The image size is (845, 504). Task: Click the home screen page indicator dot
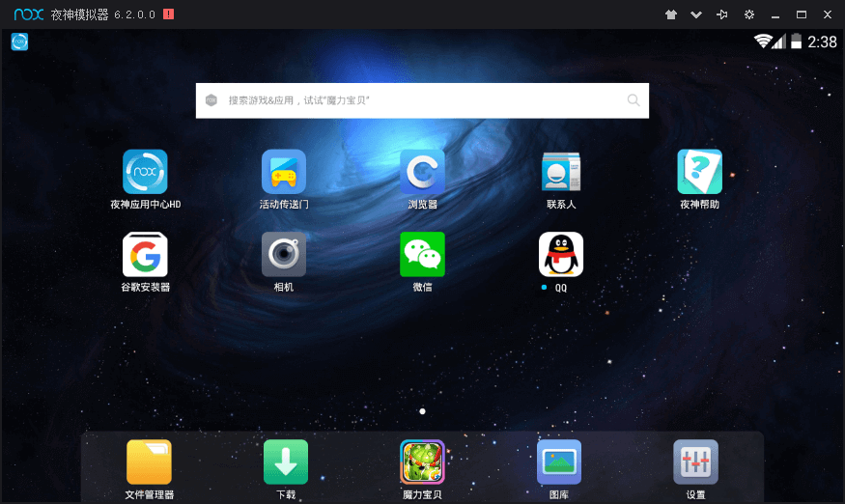pyautogui.click(x=423, y=411)
